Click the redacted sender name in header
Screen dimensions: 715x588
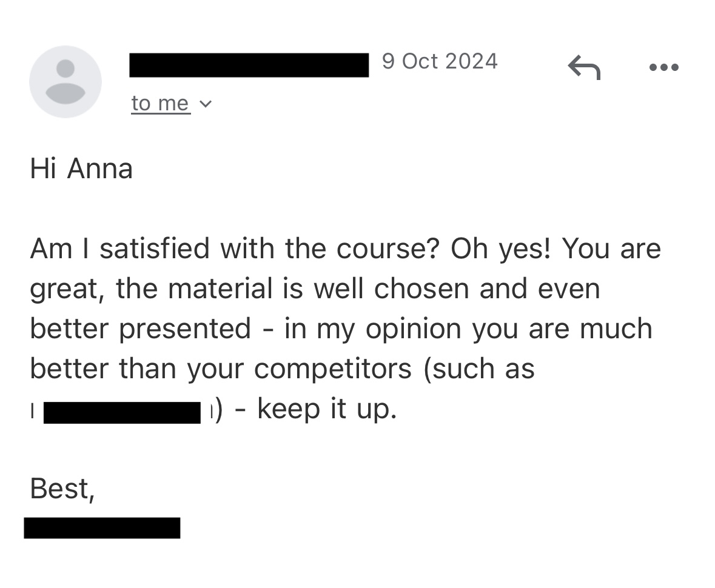click(249, 65)
